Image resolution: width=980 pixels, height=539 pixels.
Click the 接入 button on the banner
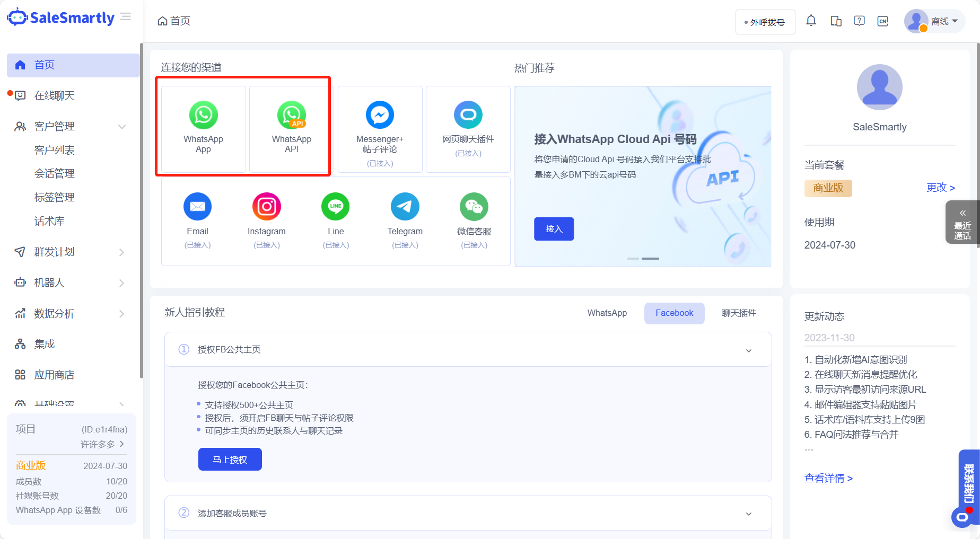554,228
